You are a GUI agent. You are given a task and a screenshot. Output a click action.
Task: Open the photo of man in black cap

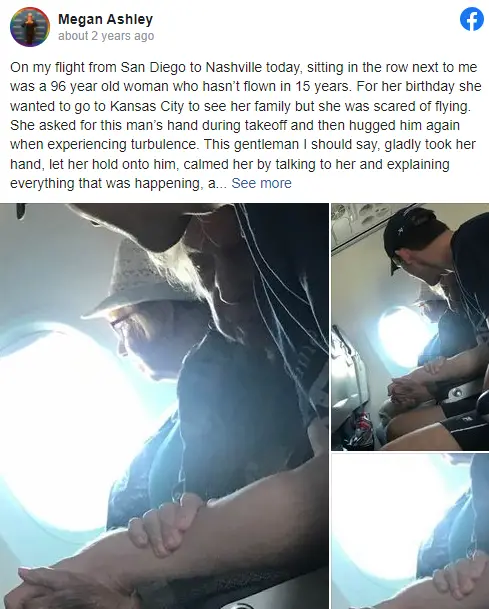(410, 327)
